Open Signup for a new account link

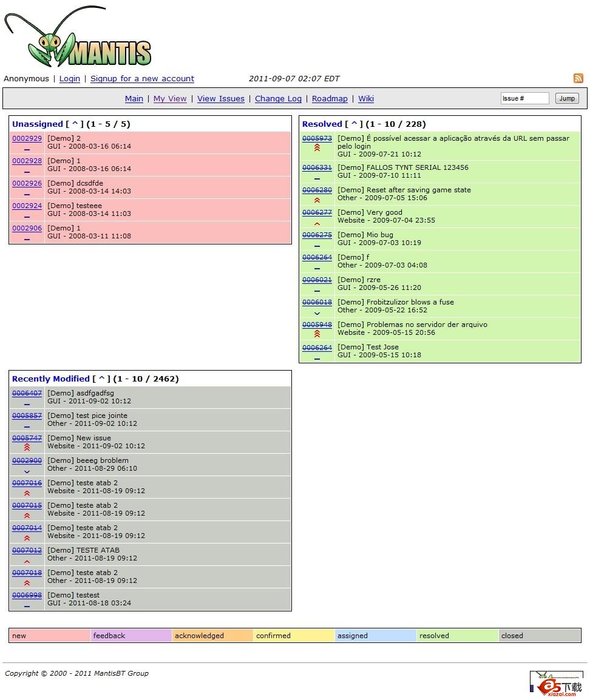pos(142,78)
